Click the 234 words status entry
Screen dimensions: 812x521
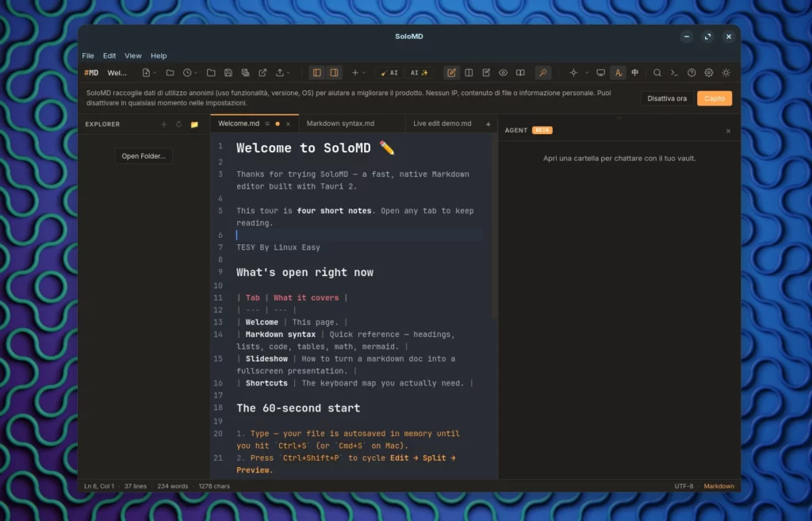[172, 486]
